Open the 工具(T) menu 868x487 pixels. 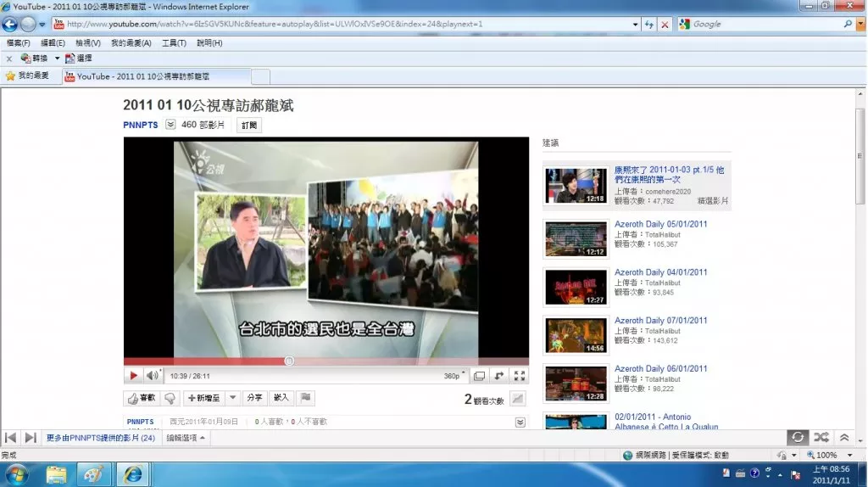174,42
